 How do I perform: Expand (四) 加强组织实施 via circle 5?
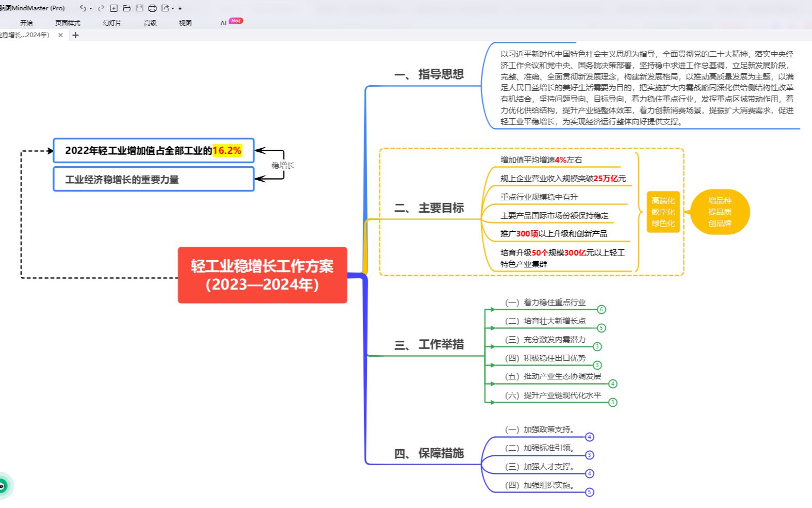590,493
